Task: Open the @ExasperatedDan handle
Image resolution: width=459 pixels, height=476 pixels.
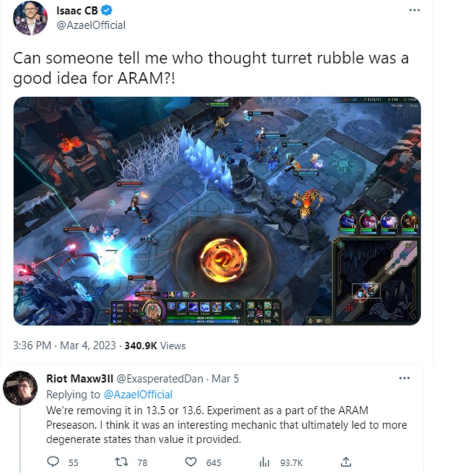Action: [x=160, y=378]
